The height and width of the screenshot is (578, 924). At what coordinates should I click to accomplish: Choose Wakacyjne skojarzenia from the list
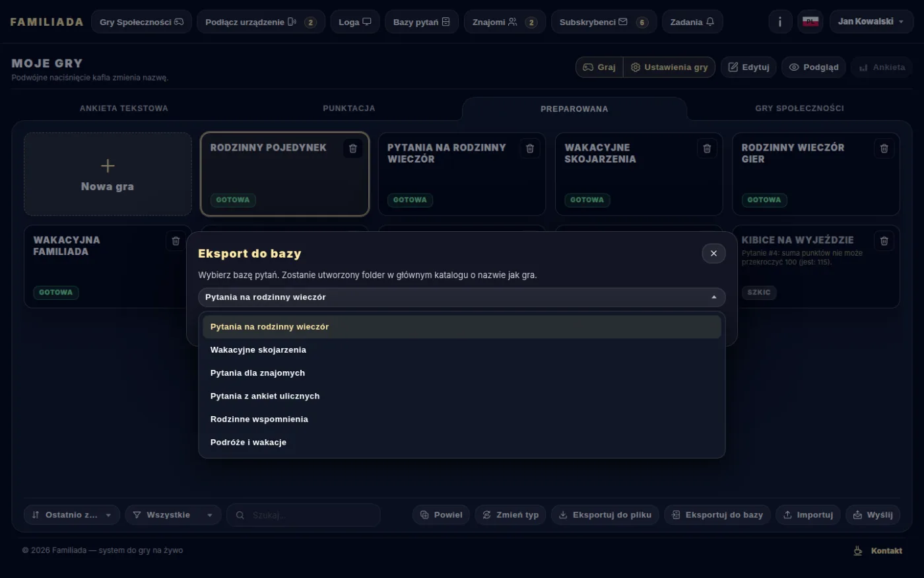461,350
